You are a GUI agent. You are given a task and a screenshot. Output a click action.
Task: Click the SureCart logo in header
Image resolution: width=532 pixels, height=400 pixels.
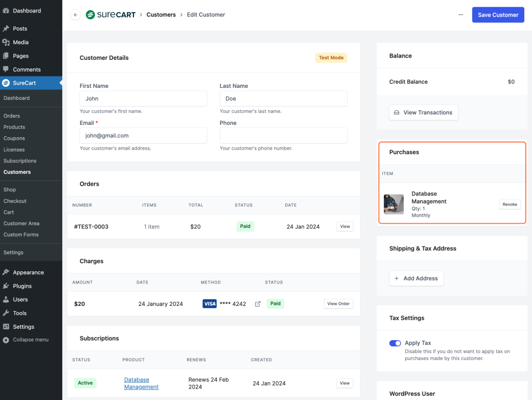coord(111,15)
